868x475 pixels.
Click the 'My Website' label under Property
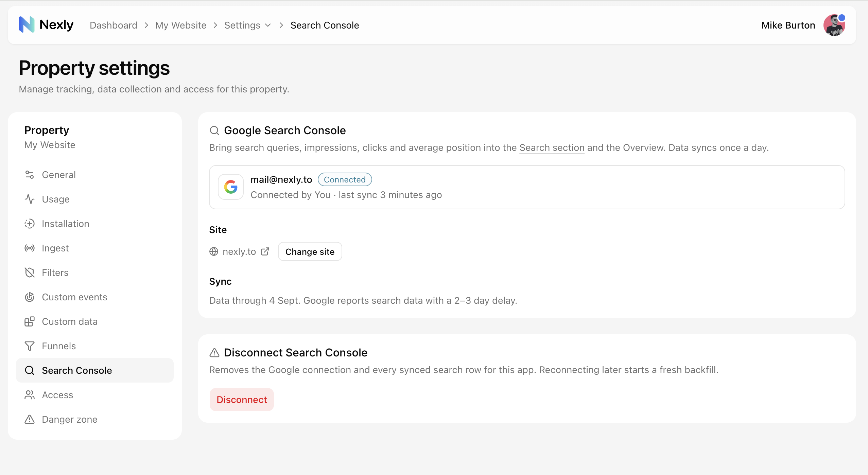point(50,145)
